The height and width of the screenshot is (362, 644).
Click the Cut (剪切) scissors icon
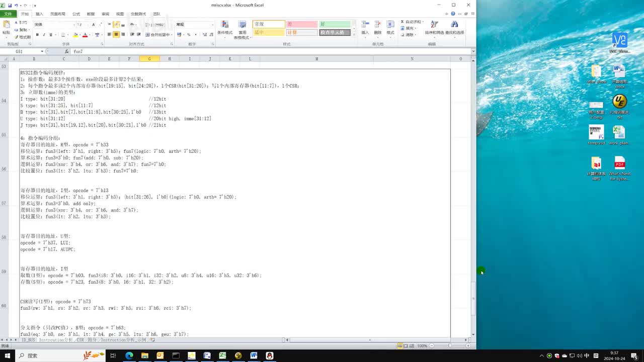click(x=16, y=23)
